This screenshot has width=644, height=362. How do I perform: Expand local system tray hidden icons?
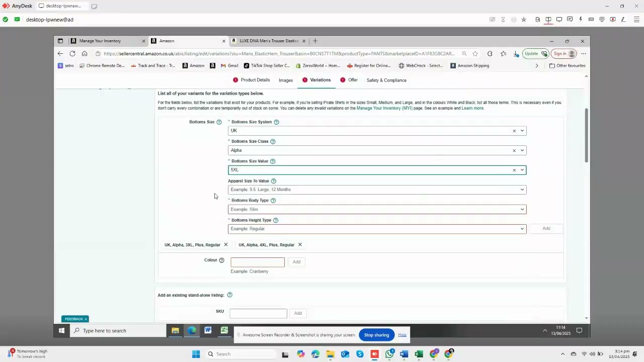[562, 354]
